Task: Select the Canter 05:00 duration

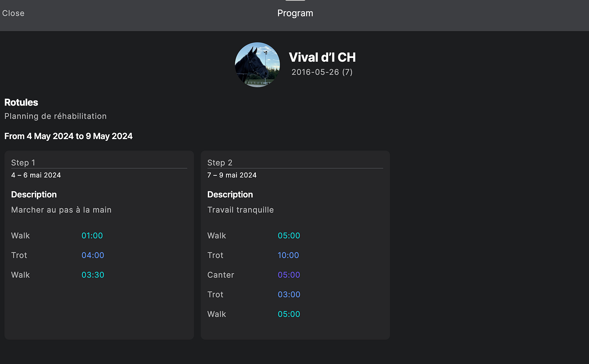Action: click(x=289, y=275)
